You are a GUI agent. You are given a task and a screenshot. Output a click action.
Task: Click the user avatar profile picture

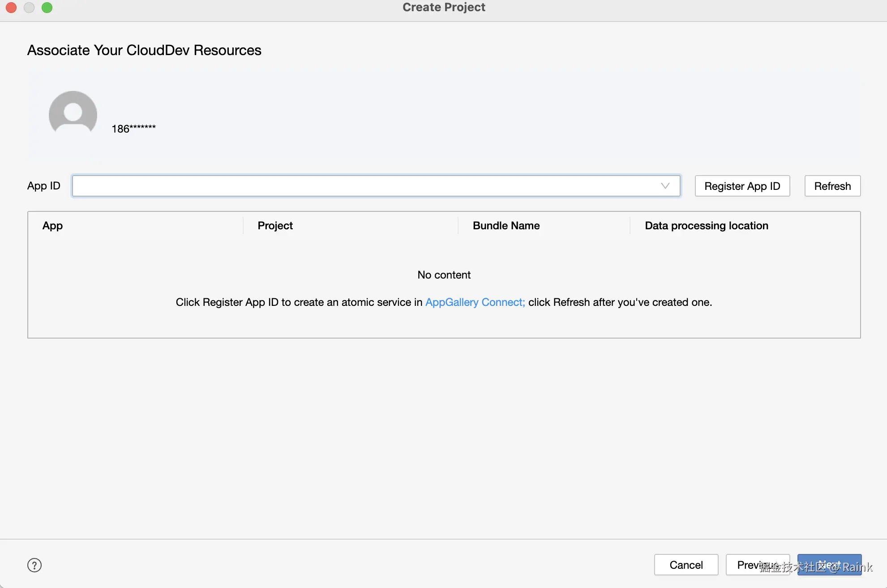(73, 114)
